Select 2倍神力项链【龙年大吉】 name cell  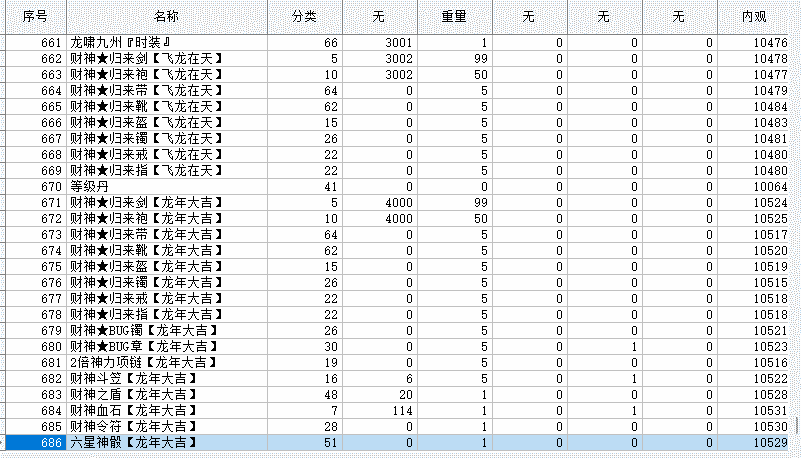coord(167,363)
